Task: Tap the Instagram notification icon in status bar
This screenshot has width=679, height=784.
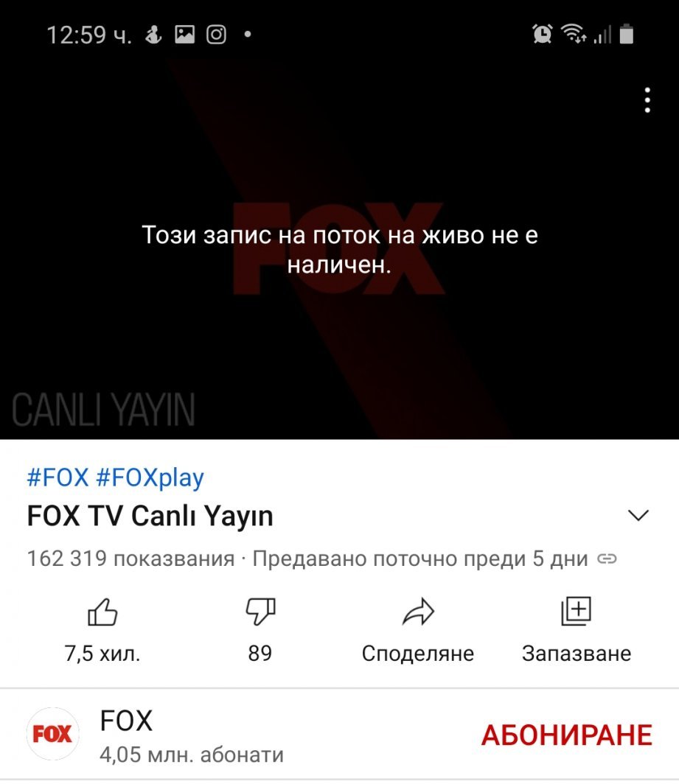Action: [216, 35]
